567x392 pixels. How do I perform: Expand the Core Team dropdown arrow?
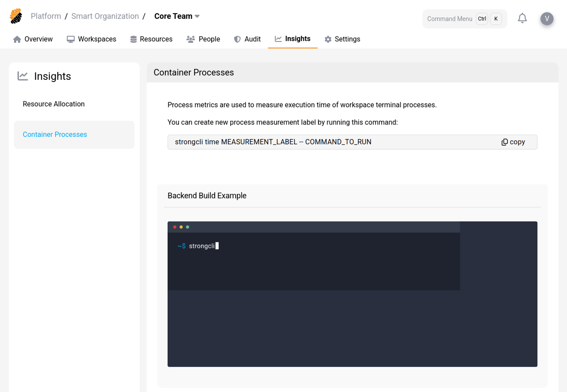197,16
